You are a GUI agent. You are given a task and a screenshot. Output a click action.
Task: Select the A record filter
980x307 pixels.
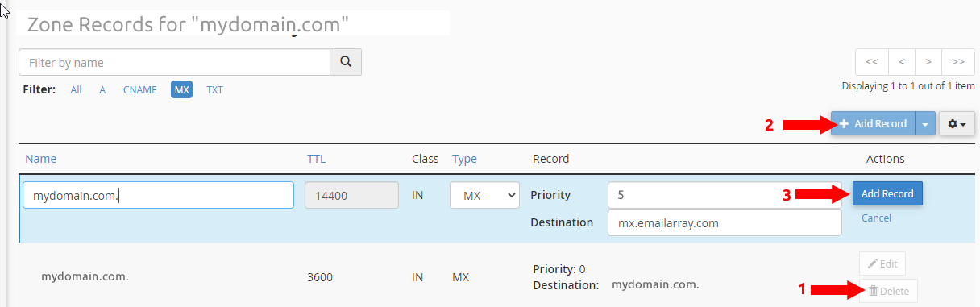(102, 90)
